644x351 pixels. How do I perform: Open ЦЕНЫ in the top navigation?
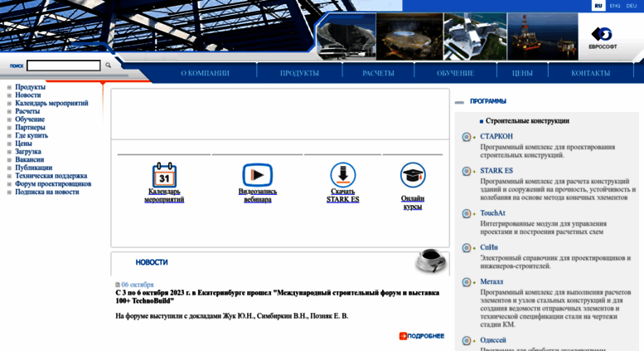click(522, 73)
